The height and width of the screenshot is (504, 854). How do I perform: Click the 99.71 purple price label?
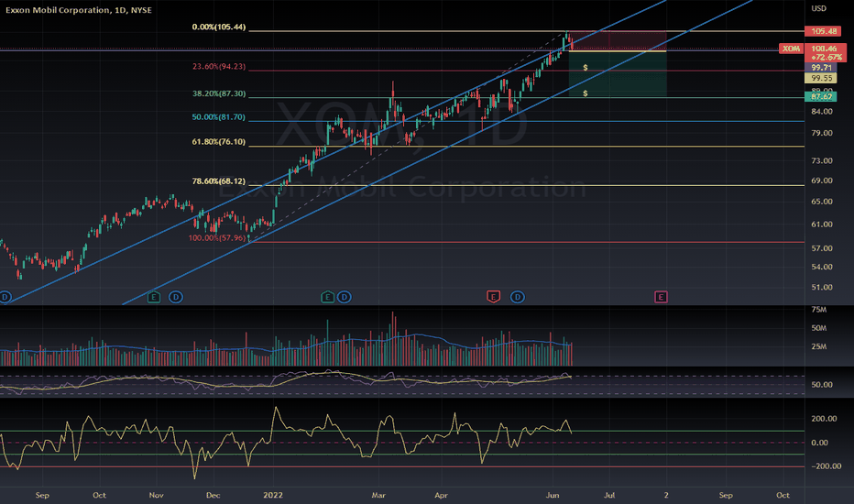tap(821, 68)
